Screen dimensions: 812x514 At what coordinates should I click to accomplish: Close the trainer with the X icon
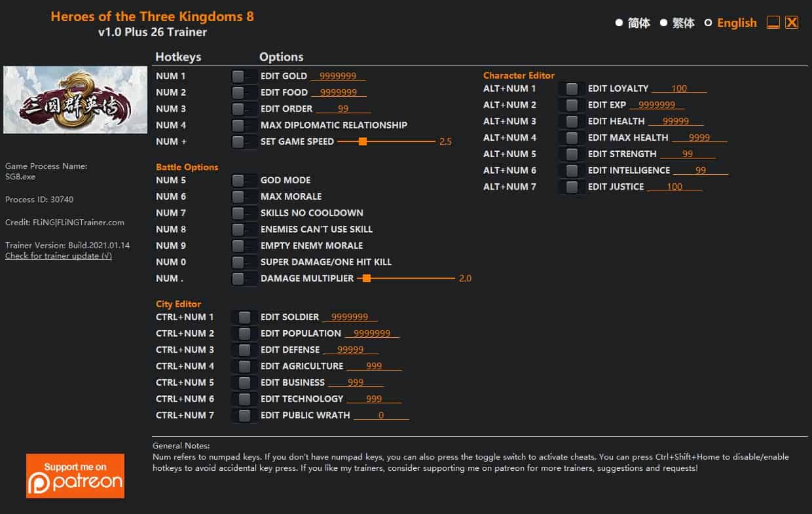coord(792,23)
